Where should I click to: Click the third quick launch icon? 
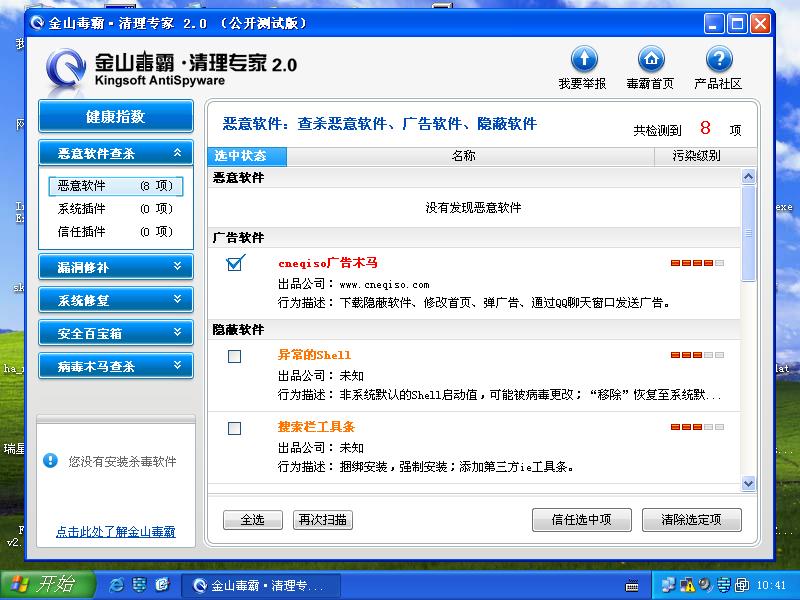click(x=162, y=585)
